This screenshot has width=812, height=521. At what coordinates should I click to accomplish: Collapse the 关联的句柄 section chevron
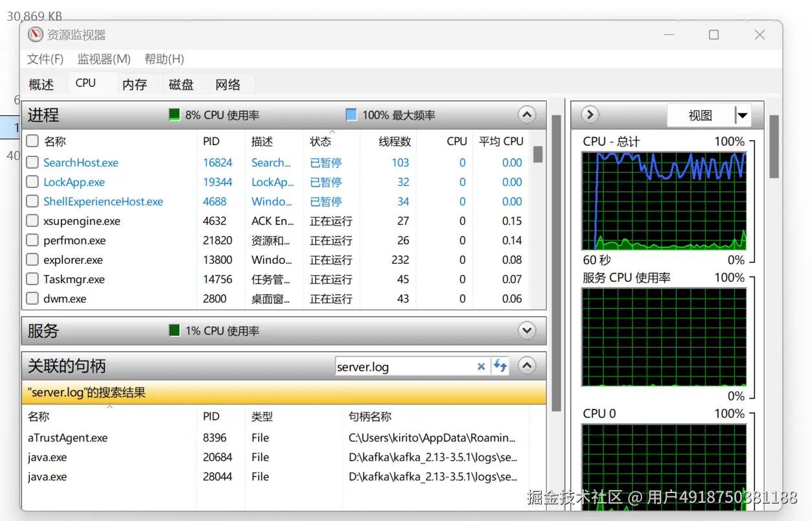click(527, 365)
